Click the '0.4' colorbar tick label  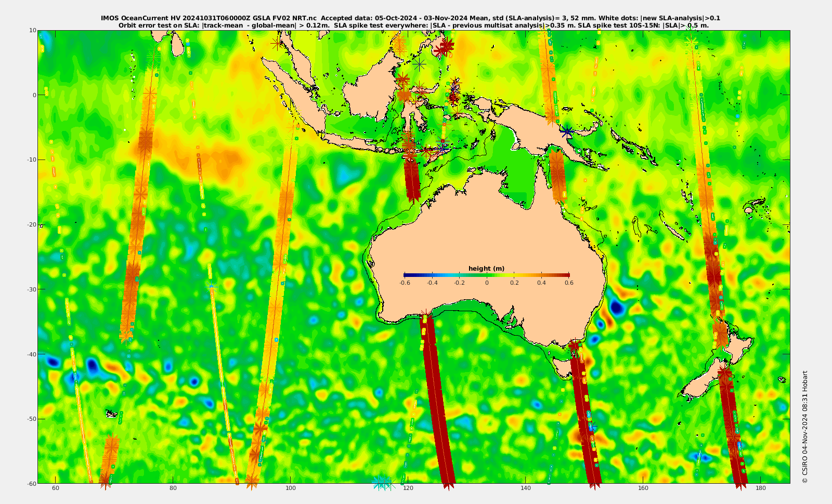(542, 283)
